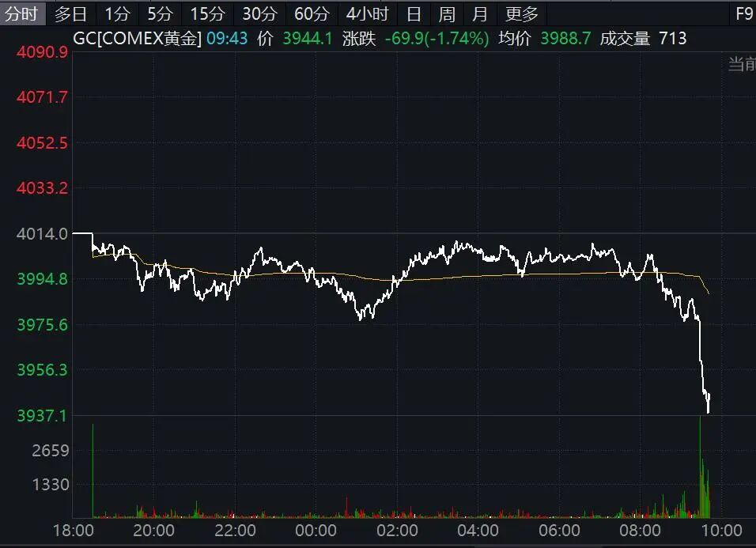Switch to the 60分 chart period
756x548 pixels.
[312, 13]
